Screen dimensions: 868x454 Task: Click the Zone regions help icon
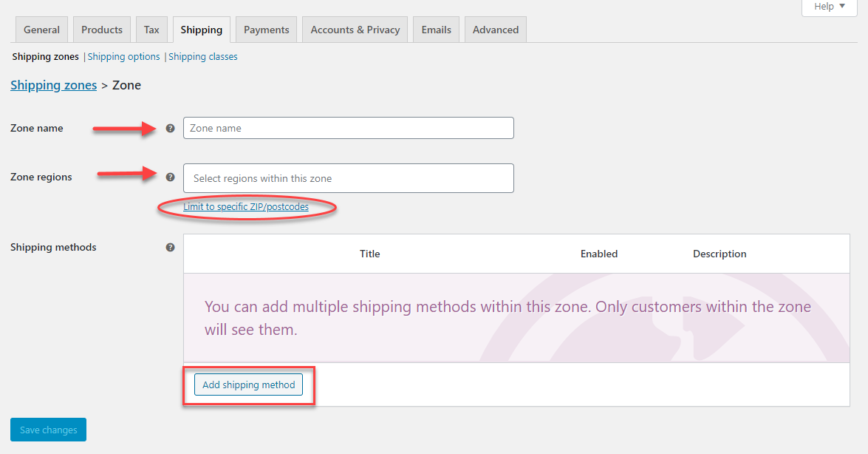click(171, 177)
